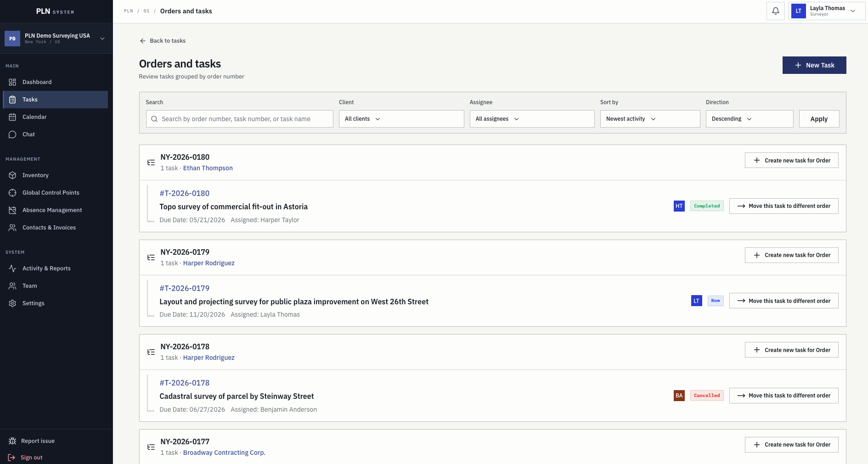Click the BA assignee avatar badge
This screenshot has width=868, height=464.
(679, 396)
